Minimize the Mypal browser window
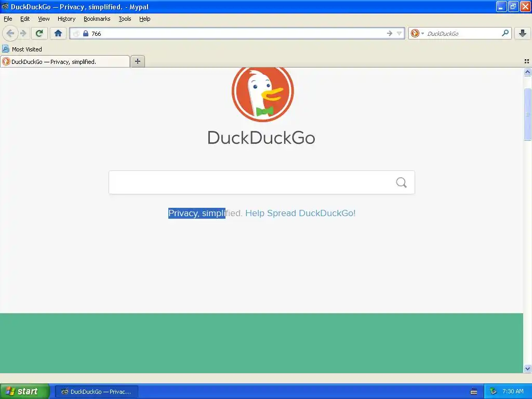The image size is (532, 399). pyautogui.click(x=501, y=6)
